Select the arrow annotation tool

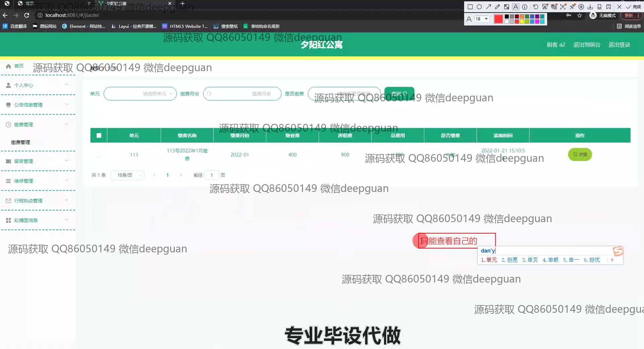pyautogui.click(x=488, y=7)
